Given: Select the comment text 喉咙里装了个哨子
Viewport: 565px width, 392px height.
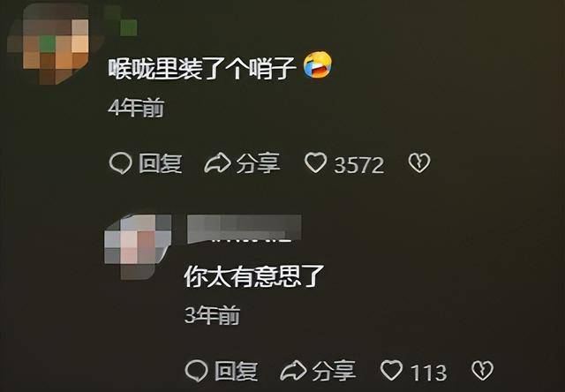Looking at the screenshot, I should point(202,69).
